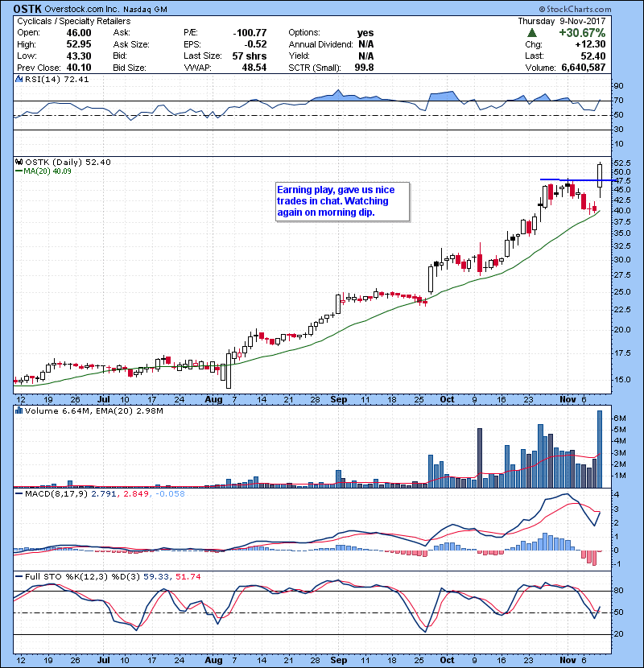Click the SCTR (Small) value 99.8
This screenshot has width=644, height=668.
(364, 68)
